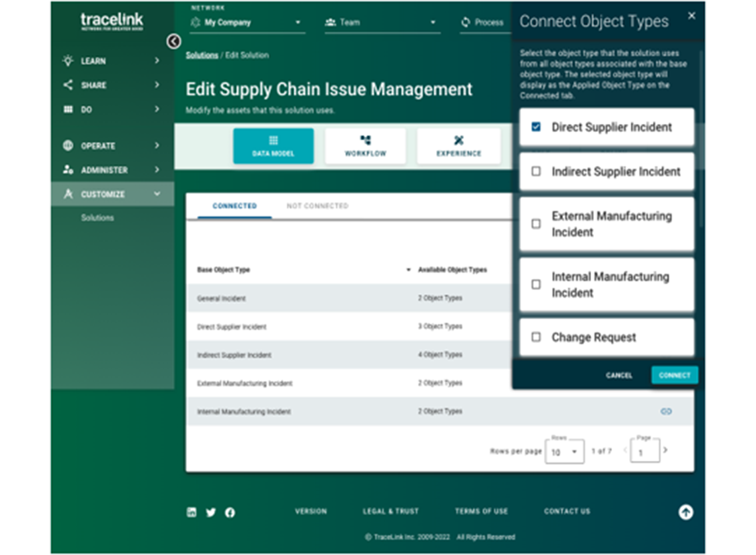Click the External Manufacturing Incident table row
The width and height of the screenshot is (756, 555).
point(350,384)
